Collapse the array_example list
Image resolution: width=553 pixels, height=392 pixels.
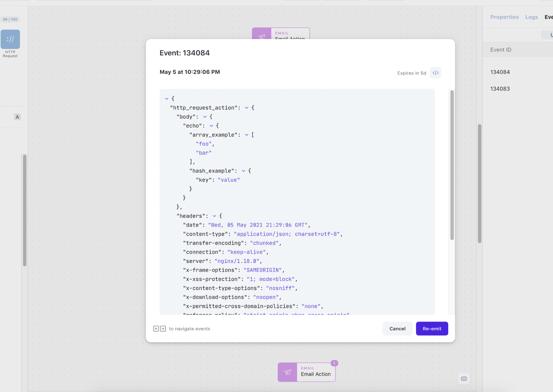(246, 135)
